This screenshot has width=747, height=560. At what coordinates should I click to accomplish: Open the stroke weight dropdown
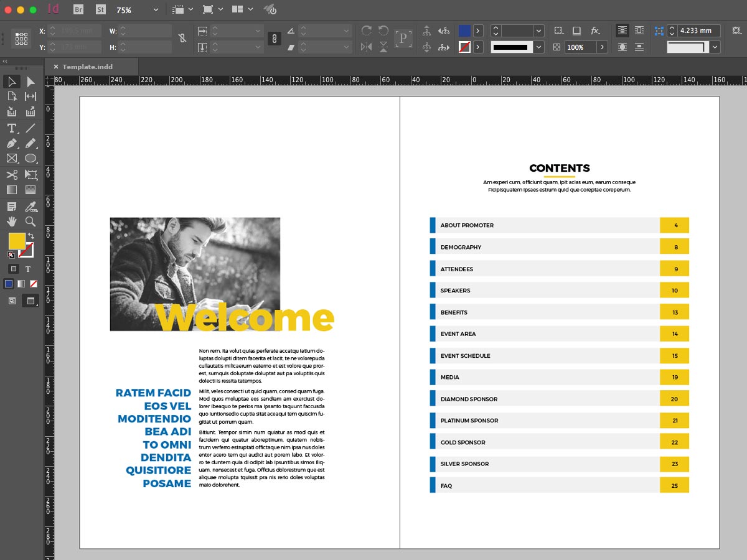pos(538,30)
